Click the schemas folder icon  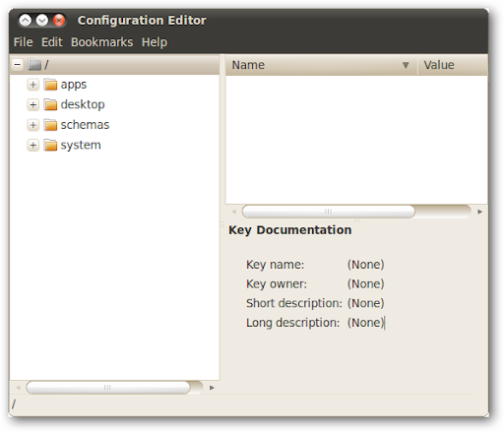50,125
